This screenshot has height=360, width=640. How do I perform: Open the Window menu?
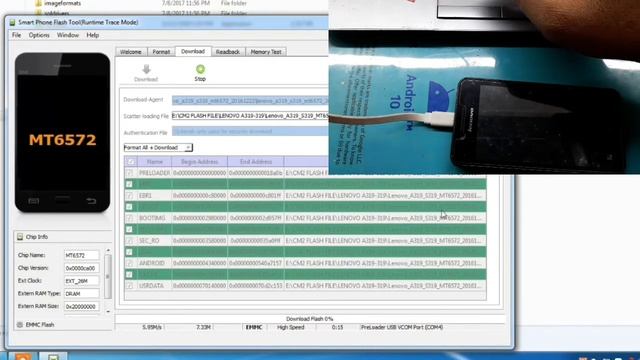pos(68,35)
